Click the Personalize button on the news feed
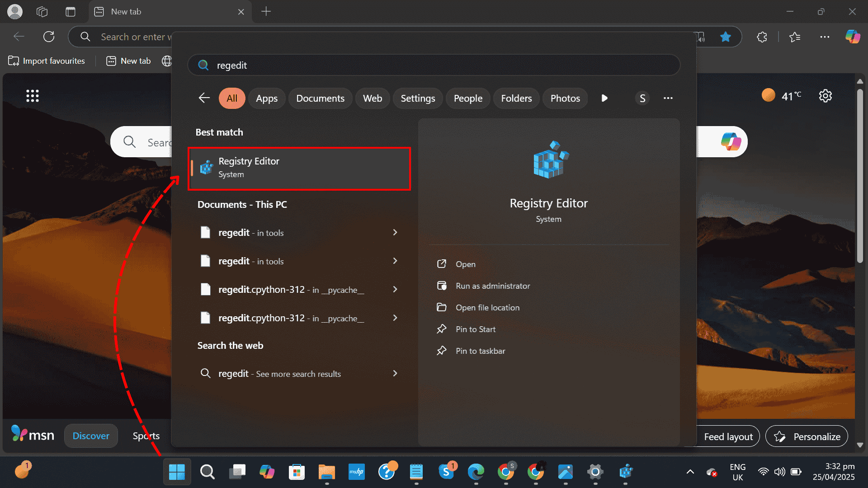 point(807,436)
